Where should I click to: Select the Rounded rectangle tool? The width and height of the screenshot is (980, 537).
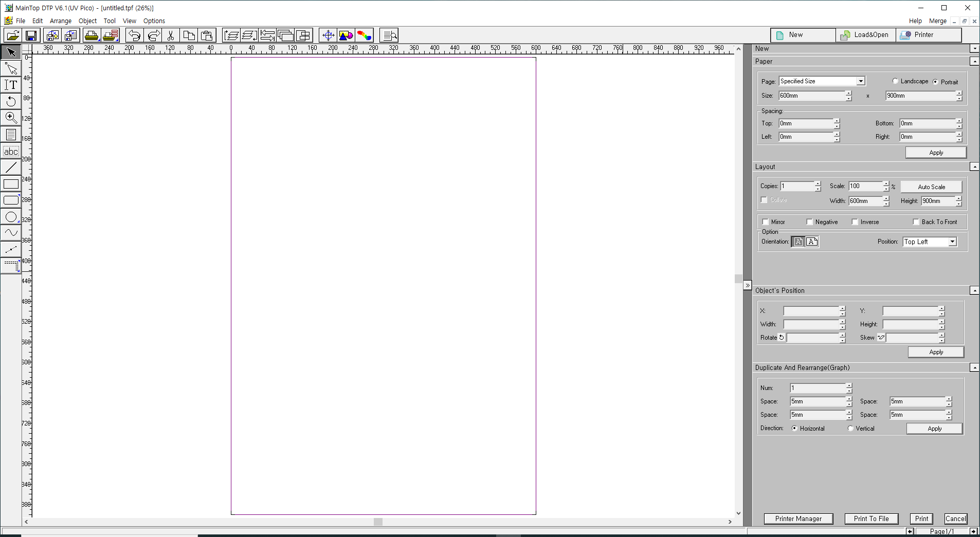point(11,200)
